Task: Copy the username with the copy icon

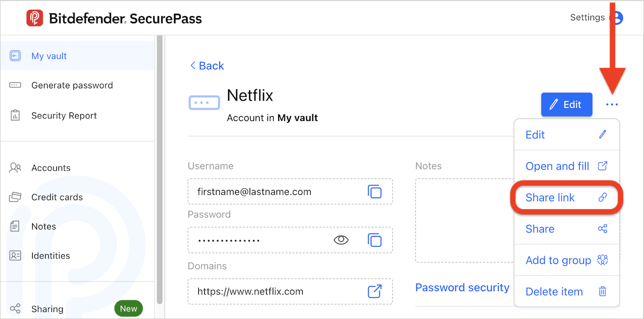Action: 375,192
